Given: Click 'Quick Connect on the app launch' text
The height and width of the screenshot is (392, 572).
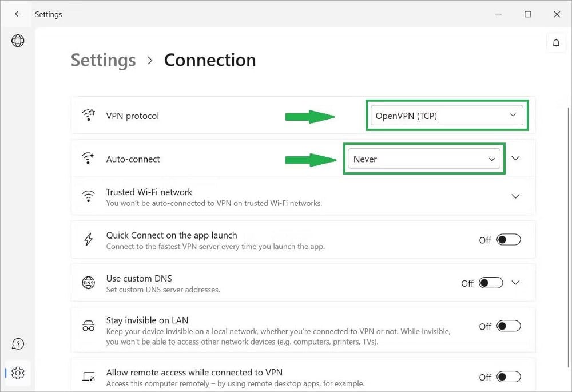Looking at the screenshot, I should pos(172,235).
